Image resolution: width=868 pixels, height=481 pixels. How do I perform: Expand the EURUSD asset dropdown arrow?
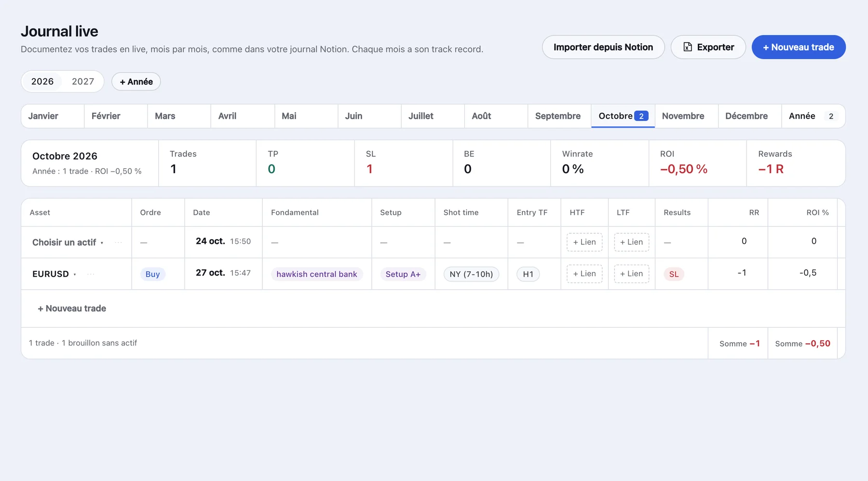coord(75,274)
